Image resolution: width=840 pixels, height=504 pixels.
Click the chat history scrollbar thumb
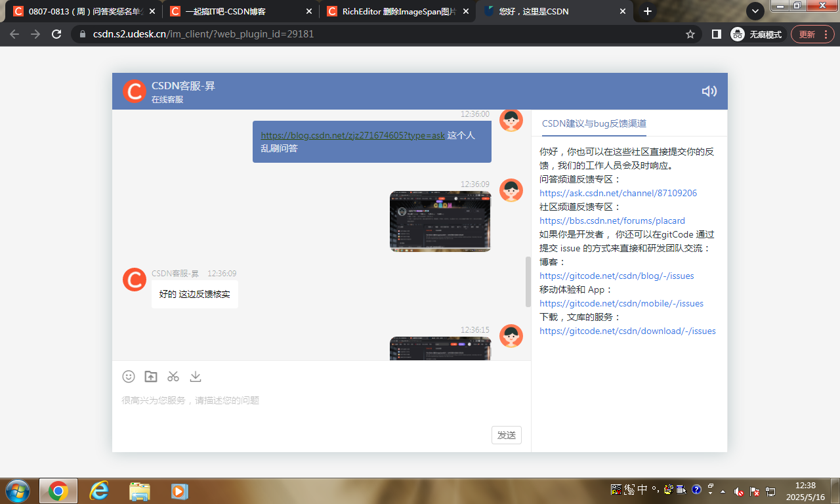[x=528, y=282]
